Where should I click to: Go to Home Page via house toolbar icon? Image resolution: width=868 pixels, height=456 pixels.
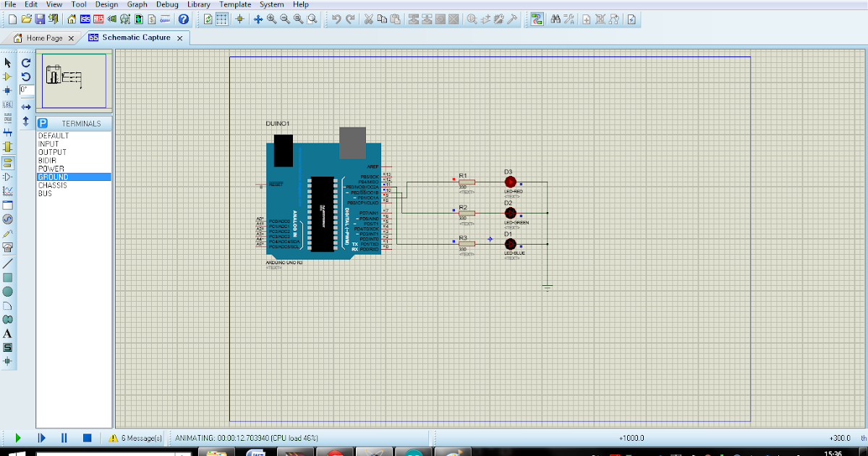[x=72, y=20]
